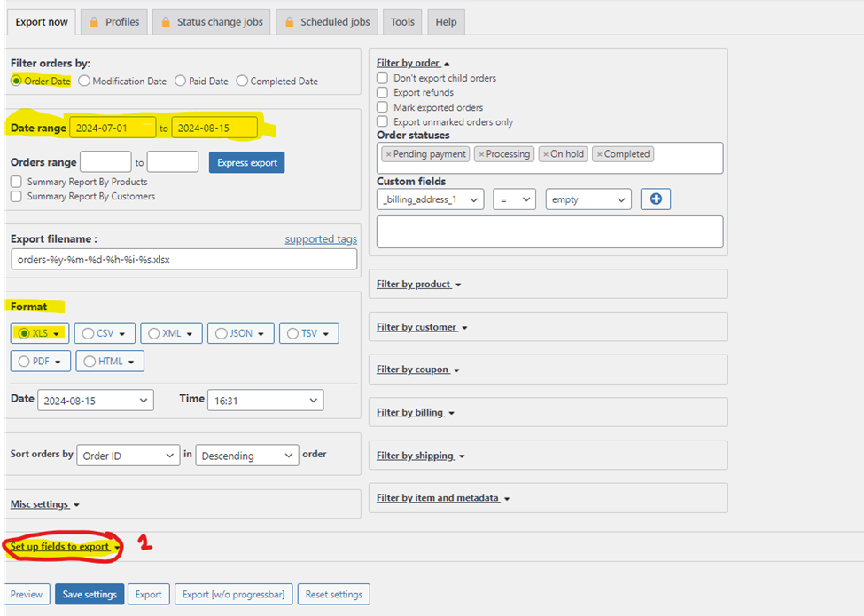The height and width of the screenshot is (616, 864).
Task: Click the blue plus icon beside custom fields
Action: [656, 199]
